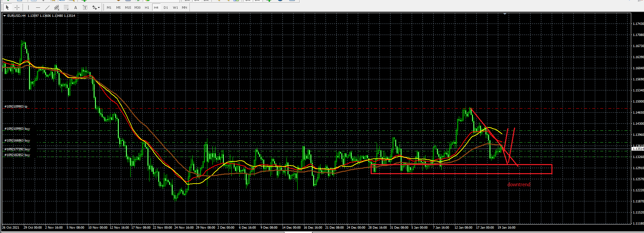
Task: Select the Fibonacci retracement tool
Action: click(x=66, y=7)
